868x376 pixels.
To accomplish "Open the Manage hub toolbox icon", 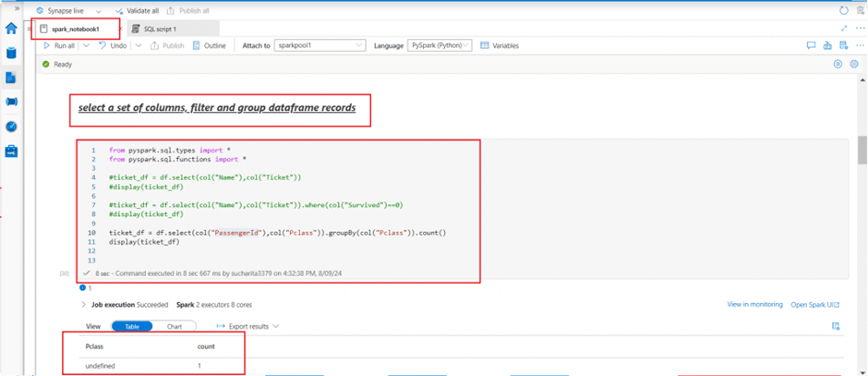I will click(x=11, y=151).
